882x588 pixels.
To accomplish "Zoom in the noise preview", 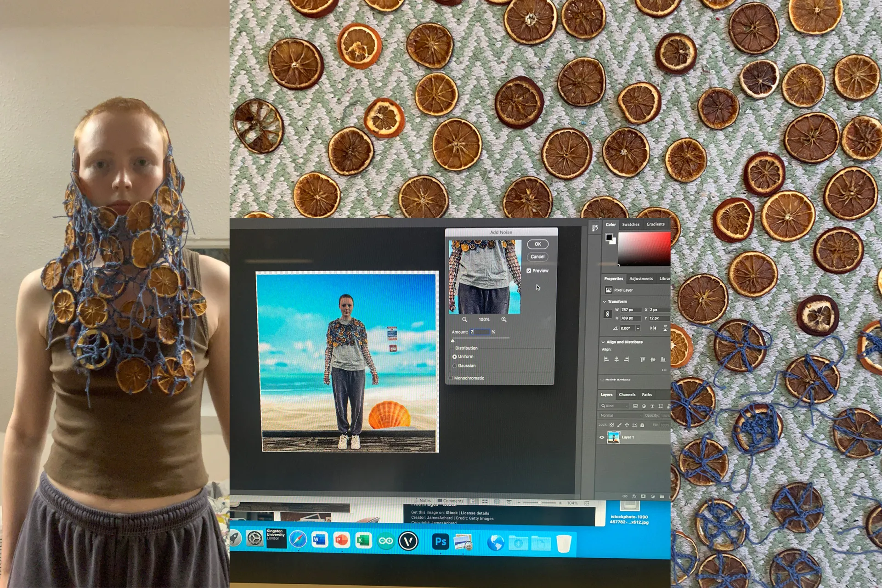I will (x=504, y=319).
